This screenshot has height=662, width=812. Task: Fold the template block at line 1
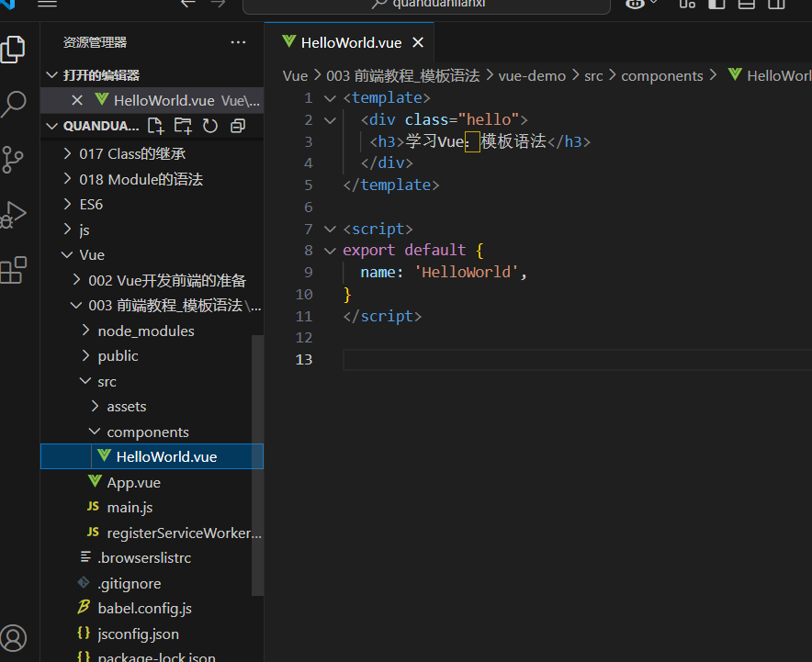tap(330, 98)
